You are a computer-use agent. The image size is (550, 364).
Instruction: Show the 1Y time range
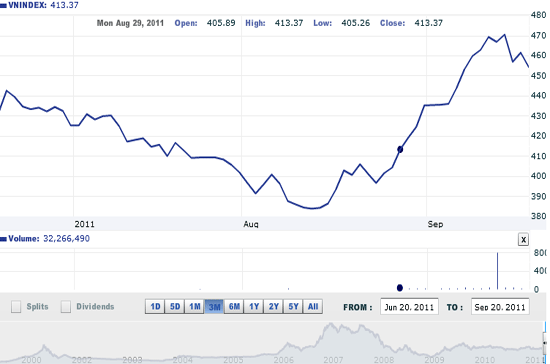pyautogui.click(x=254, y=306)
